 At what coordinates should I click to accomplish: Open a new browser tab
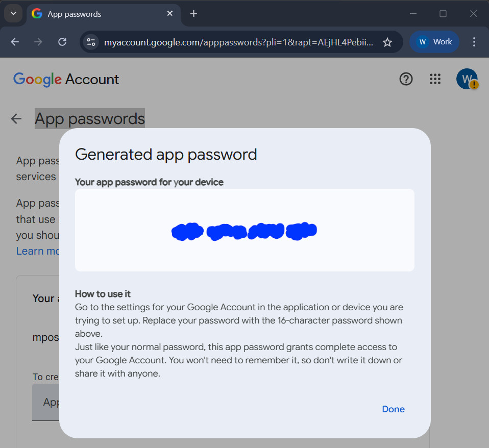pyautogui.click(x=193, y=14)
